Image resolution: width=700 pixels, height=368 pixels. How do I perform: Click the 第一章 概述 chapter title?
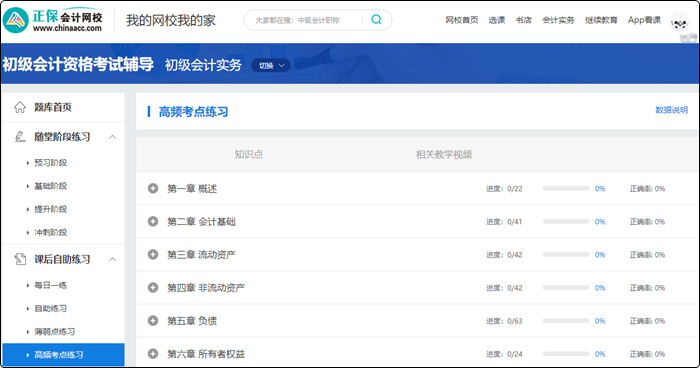[192, 188]
